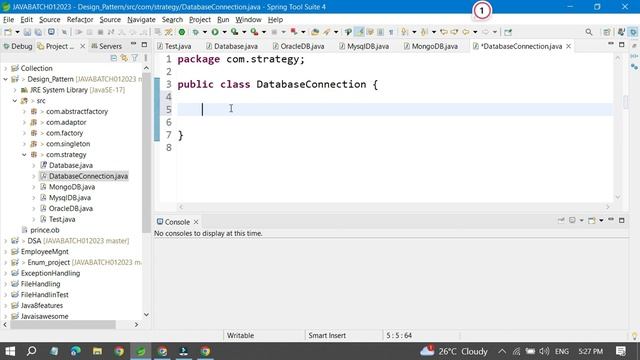Viewport: 640px width, 360px height.
Task: Minimize the Project Explorer panel
Action: pyautogui.click(x=133, y=44)
